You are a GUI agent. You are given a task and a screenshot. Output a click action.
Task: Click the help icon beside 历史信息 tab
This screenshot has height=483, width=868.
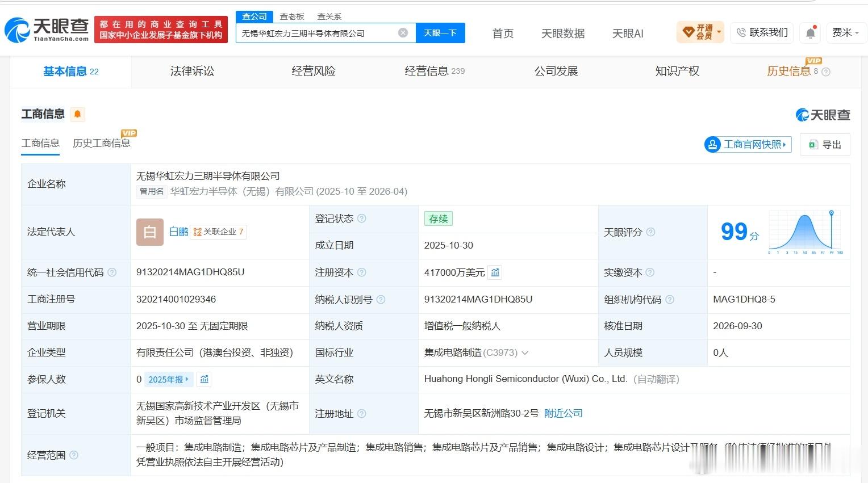point(826,72)
